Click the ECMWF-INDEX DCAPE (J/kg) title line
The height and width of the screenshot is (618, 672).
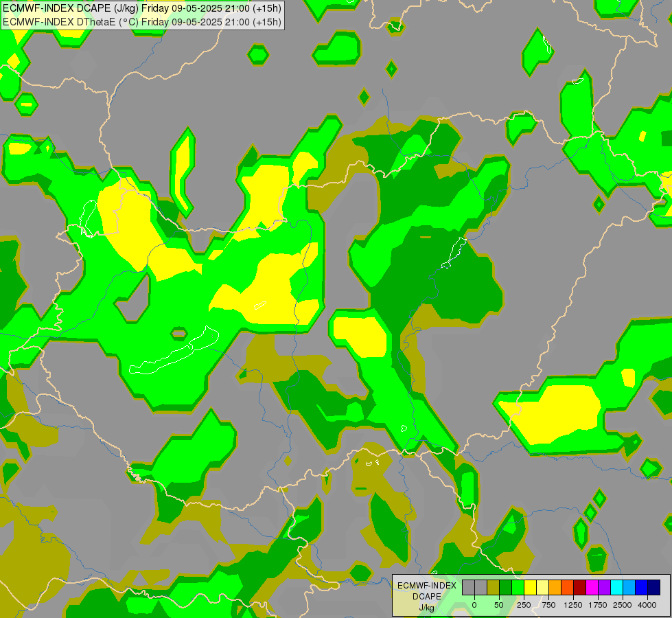(142, 8)
